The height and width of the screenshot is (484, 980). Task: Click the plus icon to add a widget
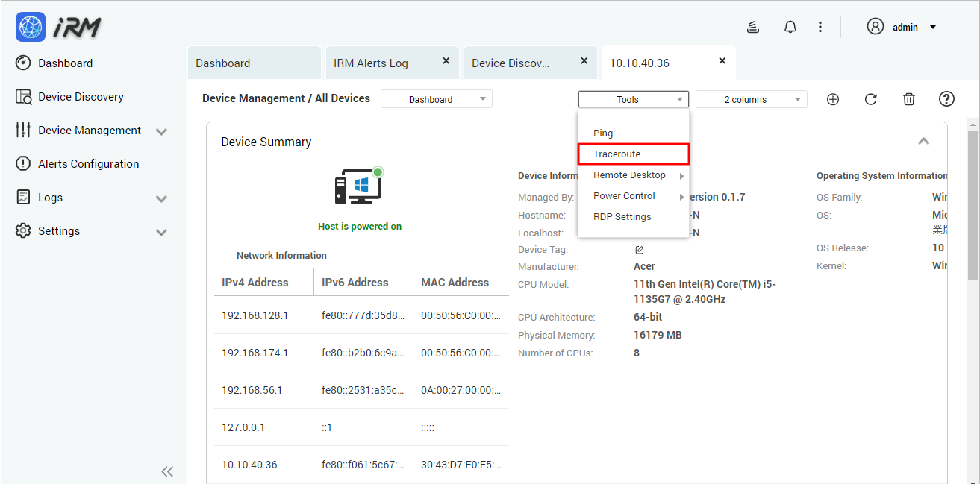click(832, 98)
